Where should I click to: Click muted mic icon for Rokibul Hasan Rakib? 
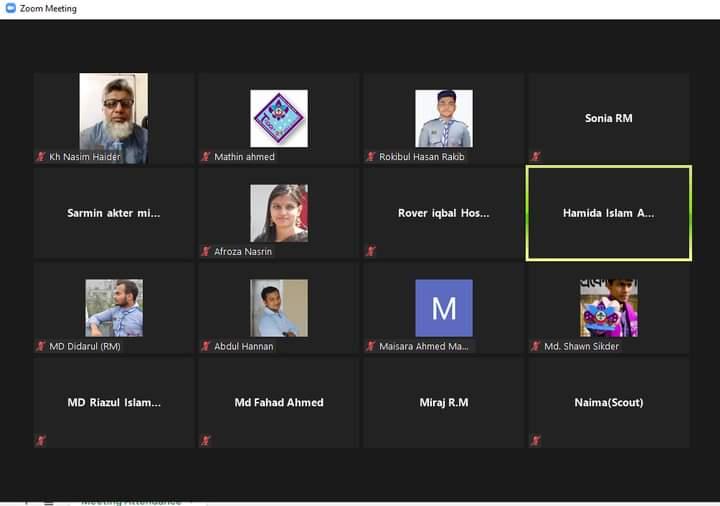pos(371,157)
